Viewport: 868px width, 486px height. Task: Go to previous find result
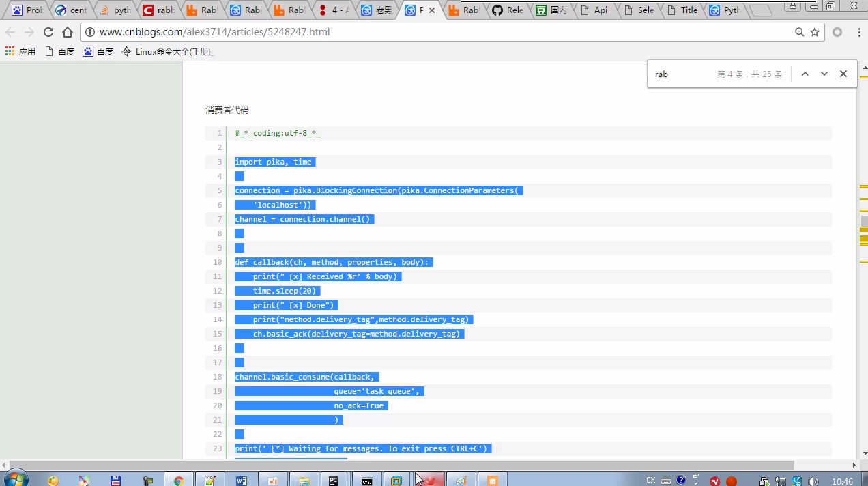click(805, 74)
